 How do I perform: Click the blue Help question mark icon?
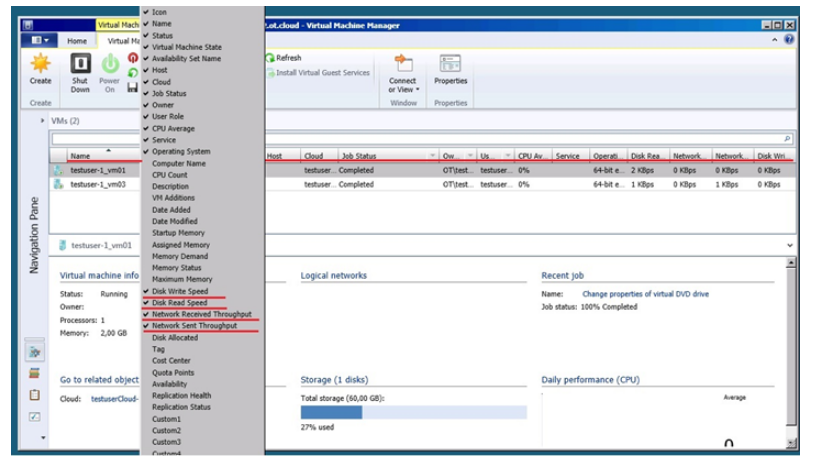coord(790,40)
